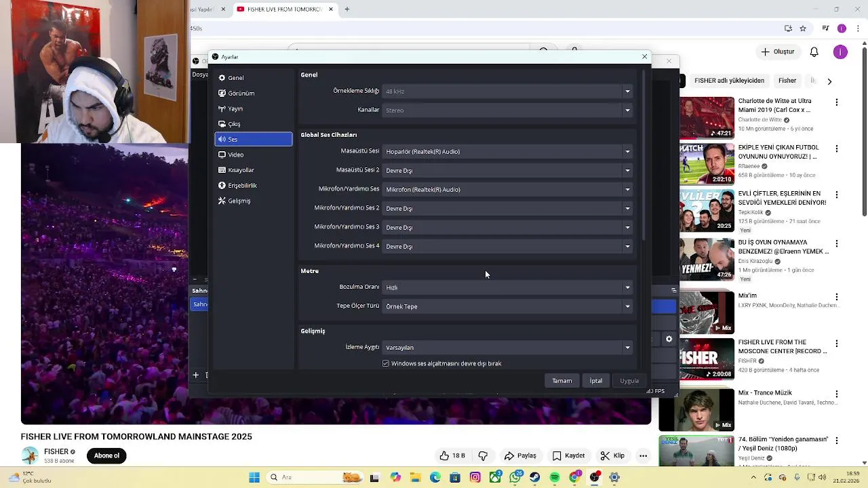868x488 pixels.
Task: Open Masaüstü Sesi 2 dropdown
Action: coord(507,171)
